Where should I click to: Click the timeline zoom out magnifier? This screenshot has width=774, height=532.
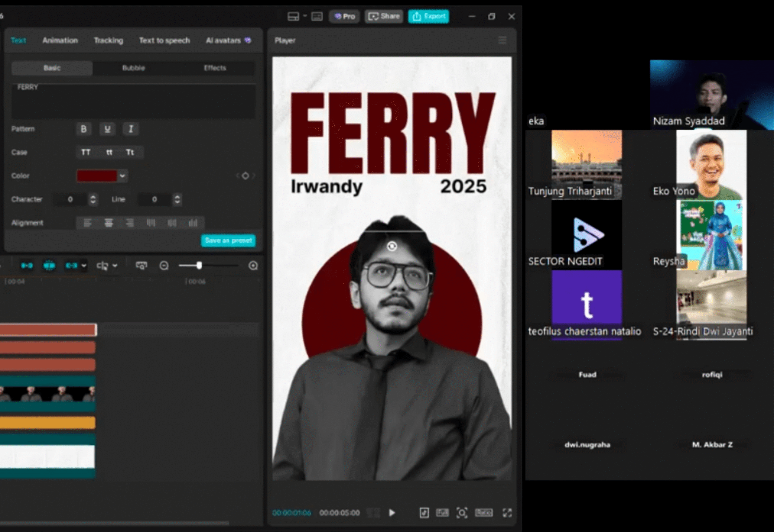pos(164,266)
